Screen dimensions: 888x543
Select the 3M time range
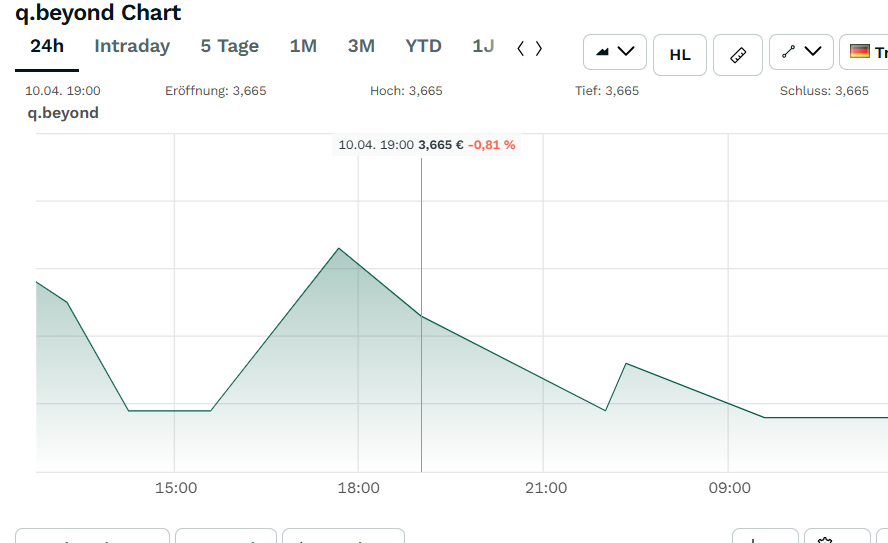click(361, 46)
